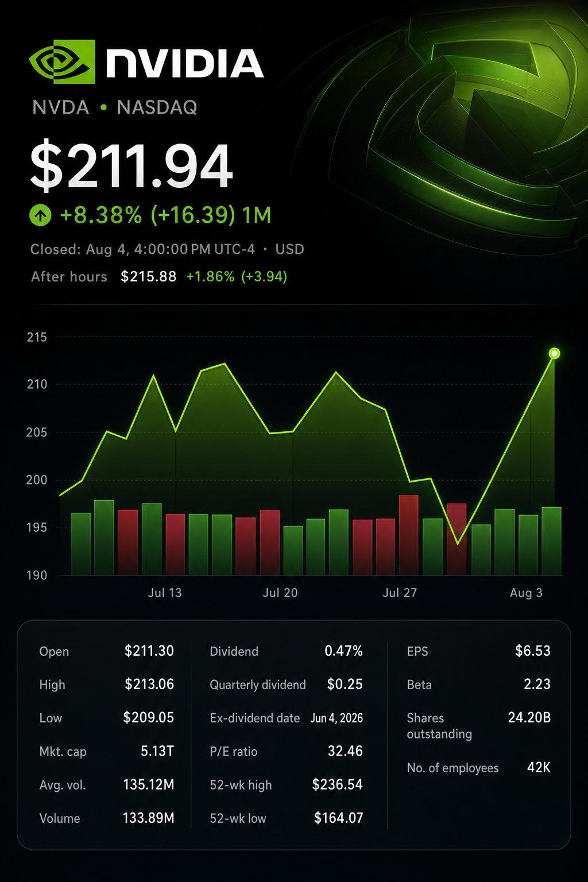Click the $215.88 after-hours price

coord(148,277)
